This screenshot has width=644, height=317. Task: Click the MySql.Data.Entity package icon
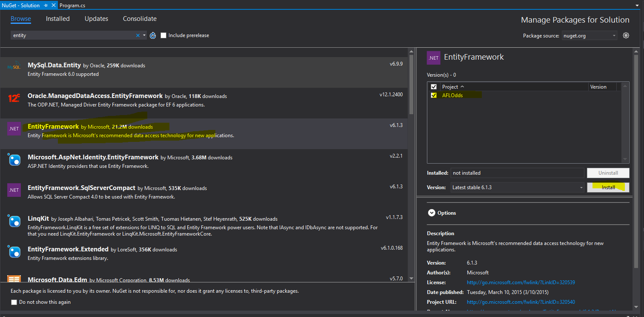coord(14,67)
